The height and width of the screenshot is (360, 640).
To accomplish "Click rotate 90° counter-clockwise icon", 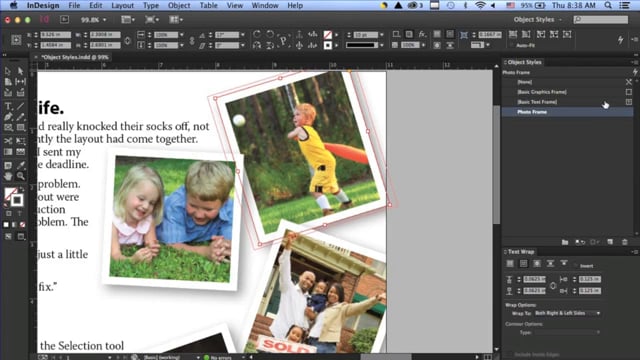I will tap(270, 34).
